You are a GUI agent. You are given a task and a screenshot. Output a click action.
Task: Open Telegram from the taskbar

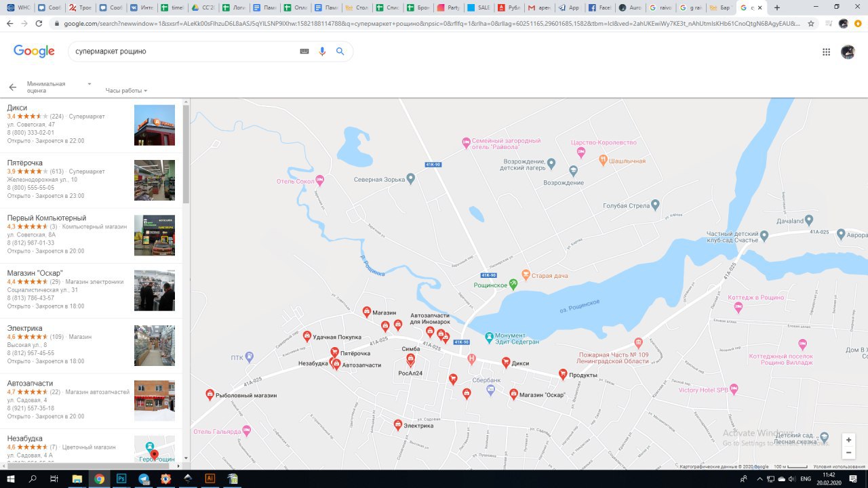(x=144, y=479)
